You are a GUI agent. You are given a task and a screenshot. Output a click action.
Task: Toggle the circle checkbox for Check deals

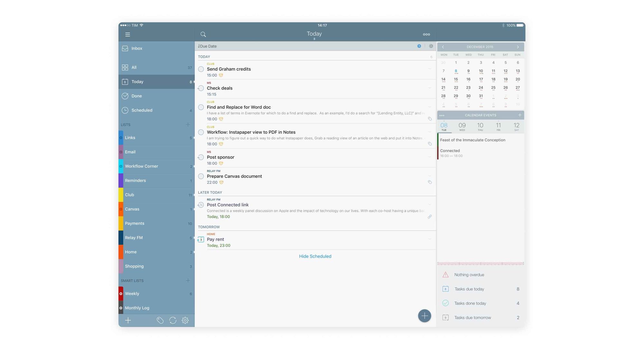click(x=201, y=88)
